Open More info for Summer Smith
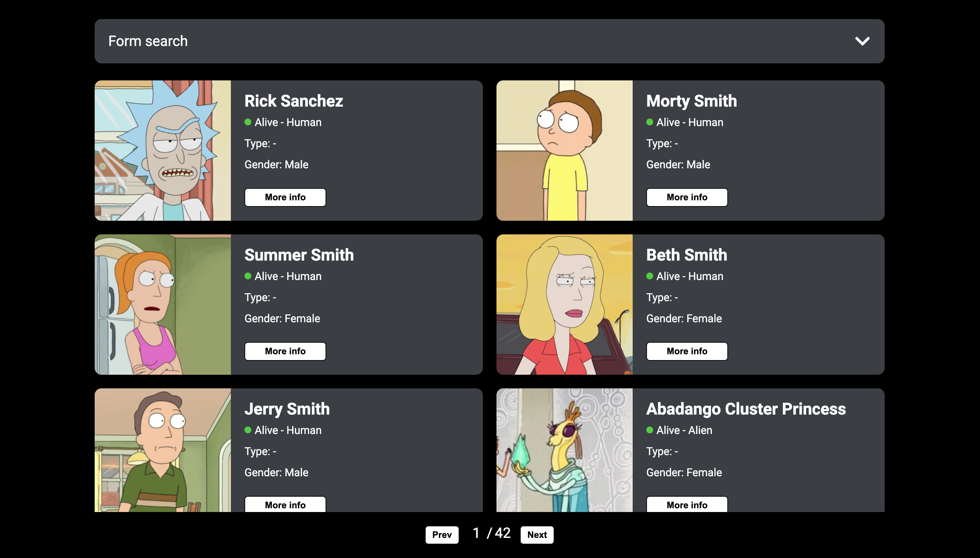Viewport: 980px width, 558px height. pyautogui.click(x=285, y=351)
